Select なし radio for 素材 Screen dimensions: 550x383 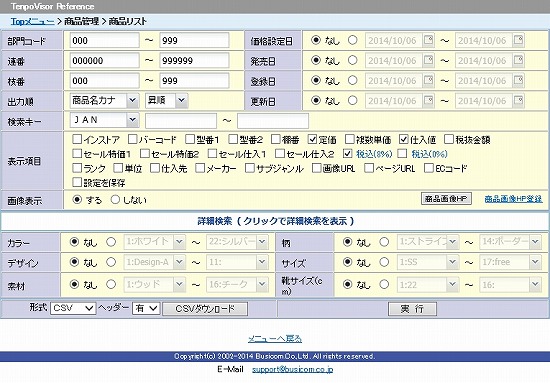coord(74,284)
